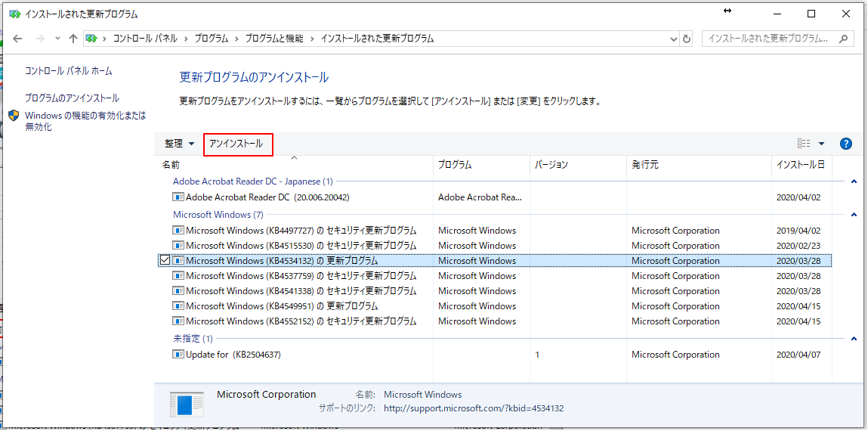Click the Back navigation arrow

[x=17, y=39]
